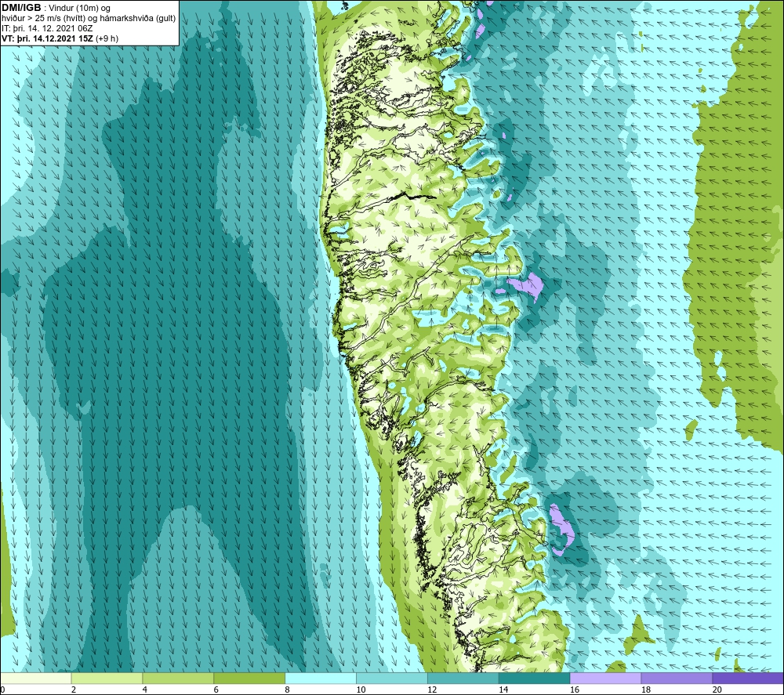
Task: Click the 16–18 m/s light purple legend swatch
Action: click(x=605, y=678)
